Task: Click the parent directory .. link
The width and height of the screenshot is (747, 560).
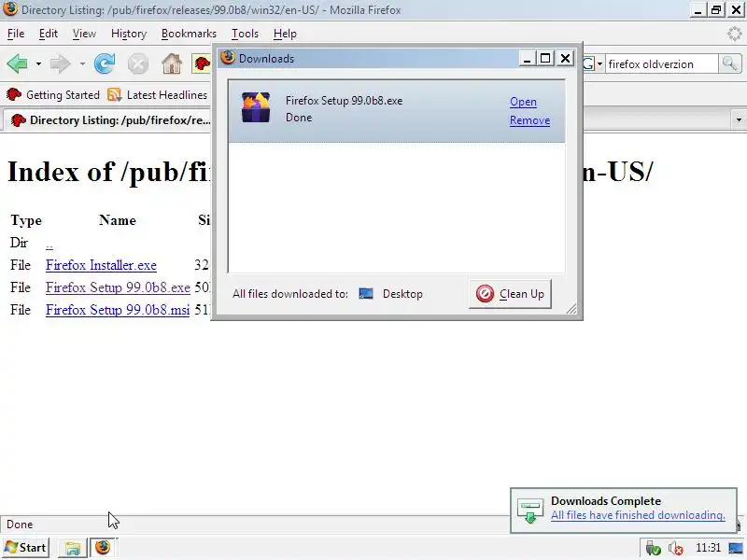Action: [x=49, y=244]
